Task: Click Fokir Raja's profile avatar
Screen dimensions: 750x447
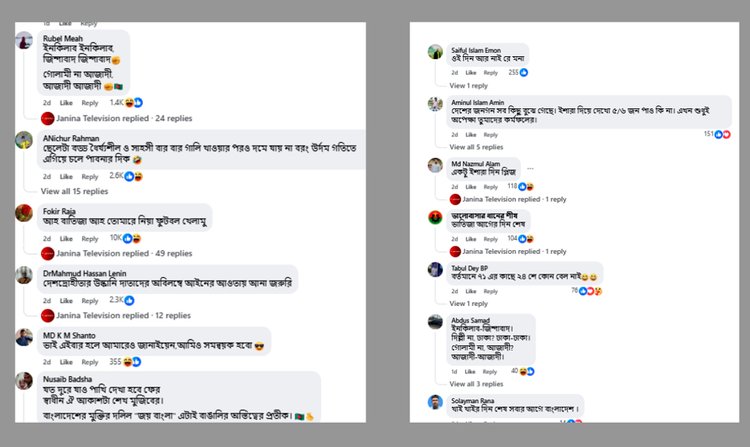Action: coord(24,212)
